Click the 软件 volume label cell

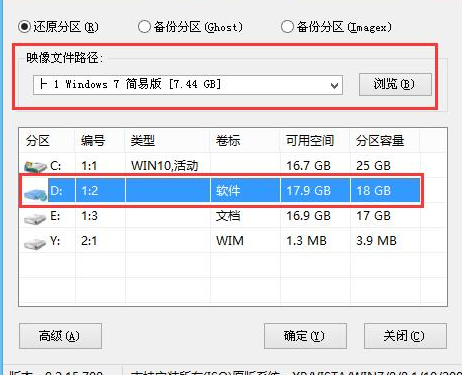coord(228,191)
